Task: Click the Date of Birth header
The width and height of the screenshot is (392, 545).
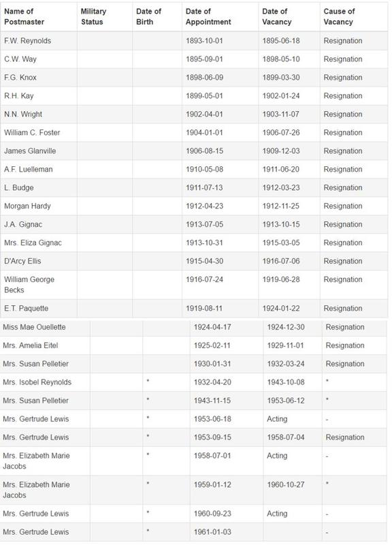Action: pos(148,16)
